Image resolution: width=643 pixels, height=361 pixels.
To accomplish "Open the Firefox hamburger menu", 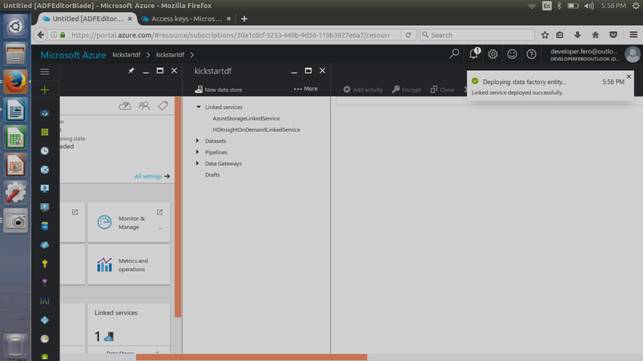I will pos(634,35).
